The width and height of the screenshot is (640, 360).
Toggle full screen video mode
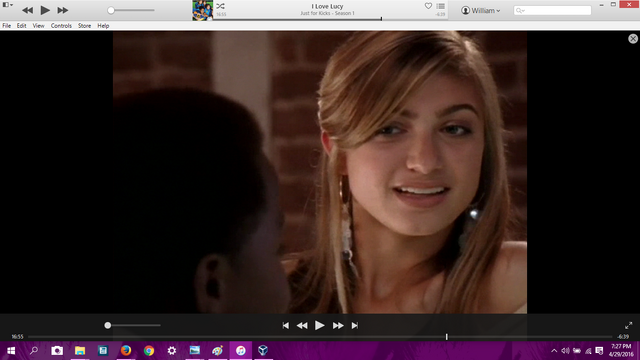(x=629, y=325)
